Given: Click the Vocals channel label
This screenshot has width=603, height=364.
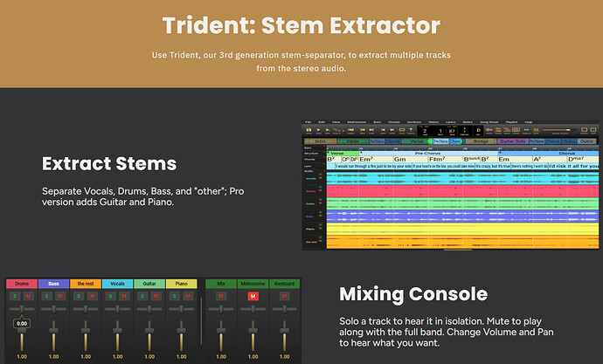Looking at the screenshot, I should [x=118, y=284].
